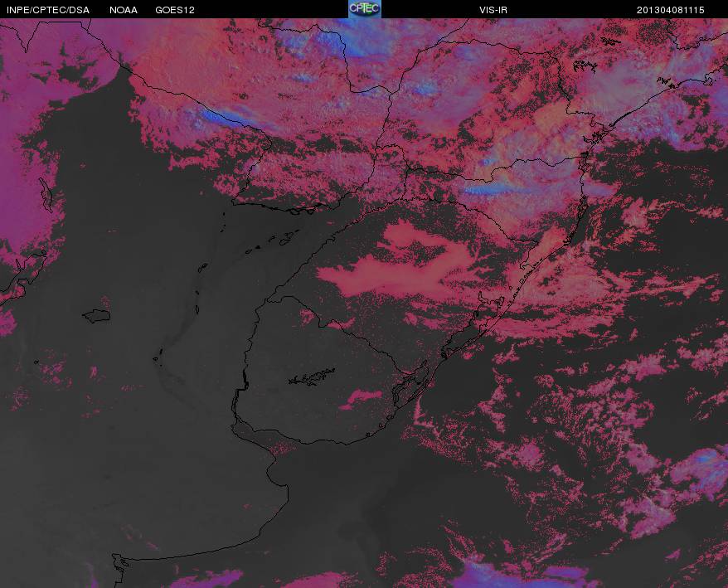
Task: Click the VIS-IR channel label
Action: (x=493, y=10)
